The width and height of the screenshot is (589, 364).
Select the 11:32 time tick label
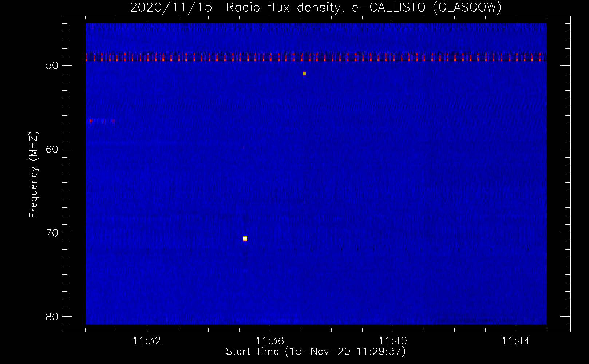[x=147, y=341]
